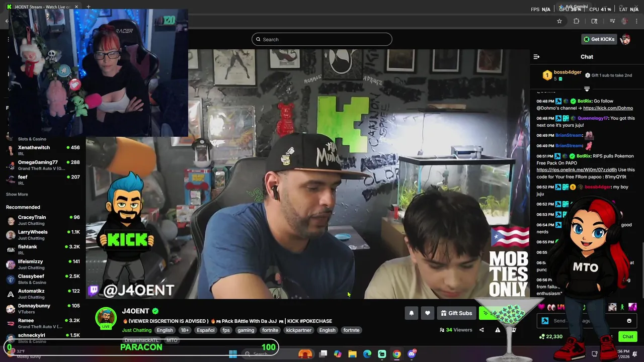Close the J4OENT Stream browser tab
This screenshot has width=644, height=362.
click(x=76, y=7)
